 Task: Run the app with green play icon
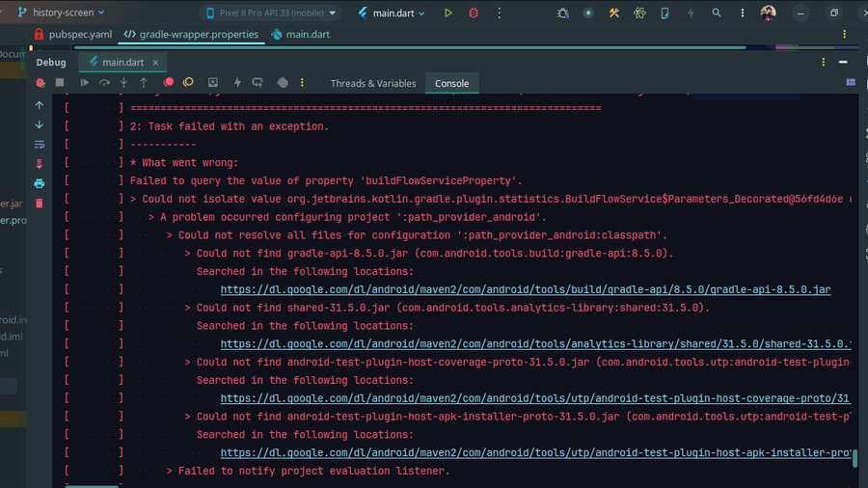(x=448, y=13)
